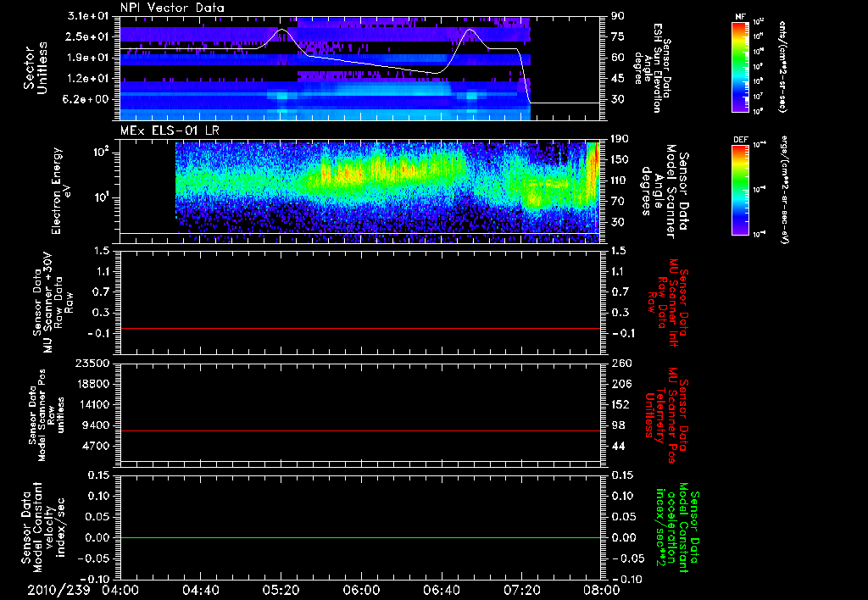
Task: Click the 260 telemetry tick label
Action: tap(620, 364)
